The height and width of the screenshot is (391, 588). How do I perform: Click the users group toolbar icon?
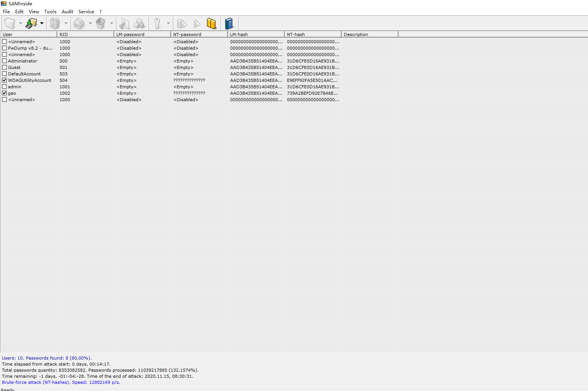[55, 23]
